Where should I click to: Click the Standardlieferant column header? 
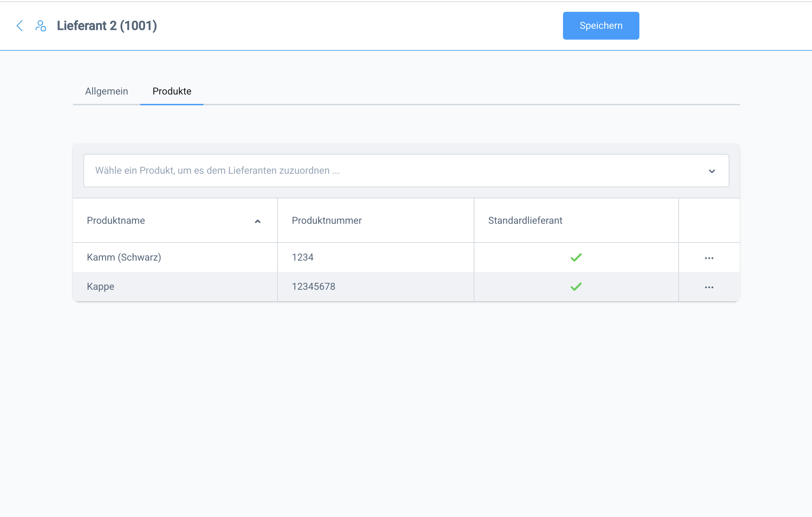[525, 220]
